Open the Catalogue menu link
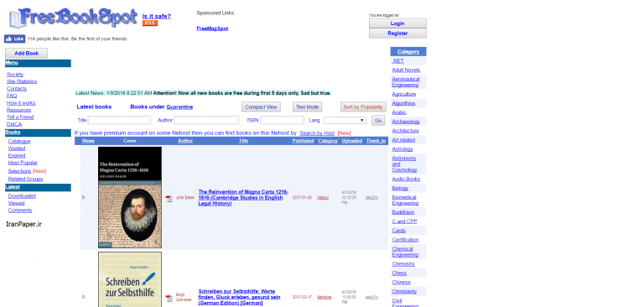 click(x=19, y=142)
